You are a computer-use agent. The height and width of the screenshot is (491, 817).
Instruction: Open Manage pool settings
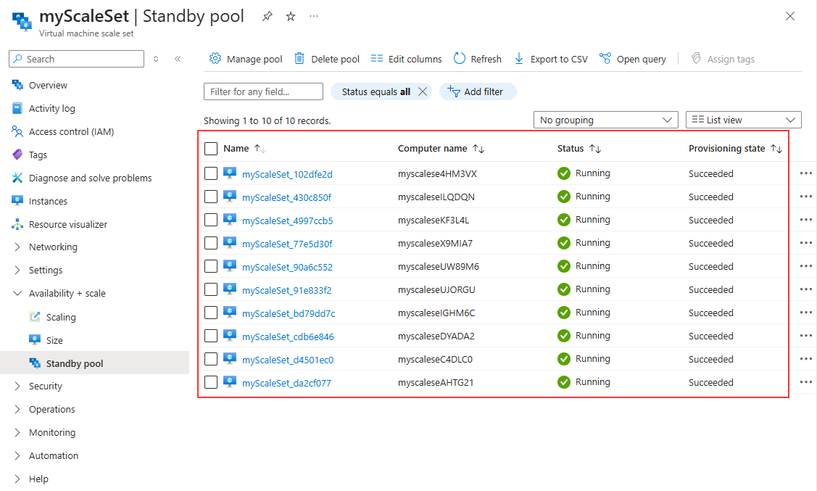[246, 59]
